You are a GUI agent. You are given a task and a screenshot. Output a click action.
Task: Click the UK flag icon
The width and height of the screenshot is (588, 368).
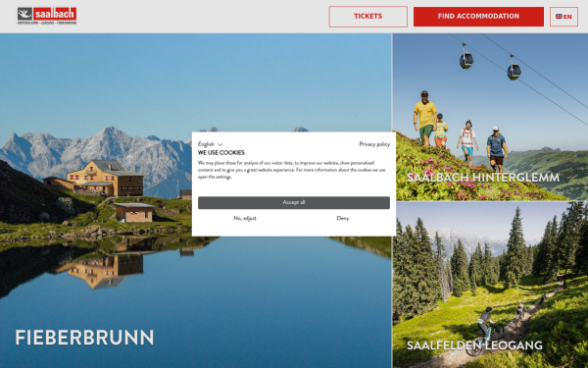pyautogui.click(x=559, y=17)
